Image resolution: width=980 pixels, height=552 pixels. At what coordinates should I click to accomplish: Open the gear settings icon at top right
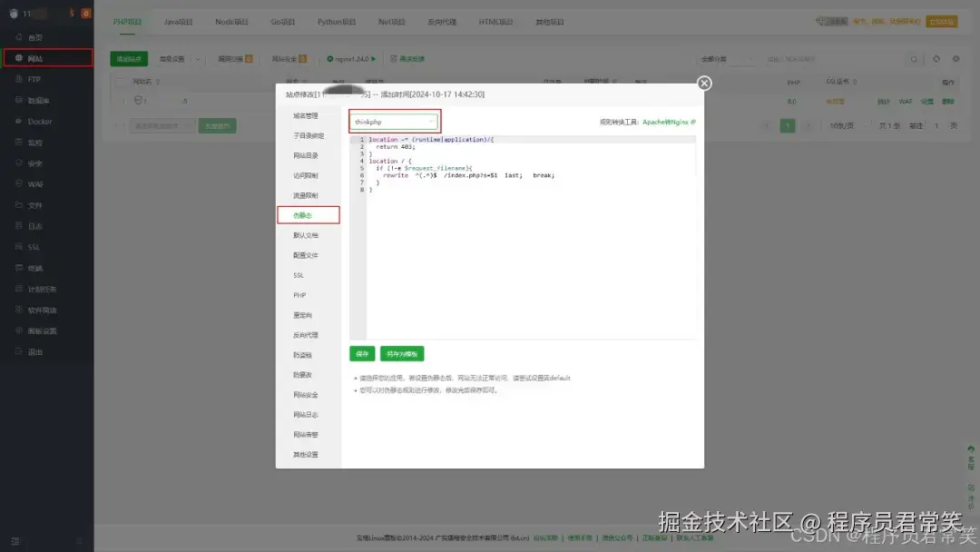[x=956, y=58]
